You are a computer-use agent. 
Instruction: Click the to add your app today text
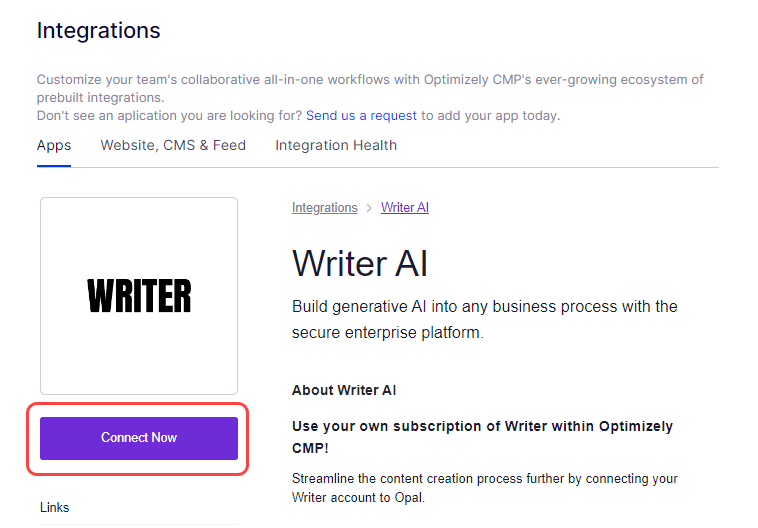[490, 116]
